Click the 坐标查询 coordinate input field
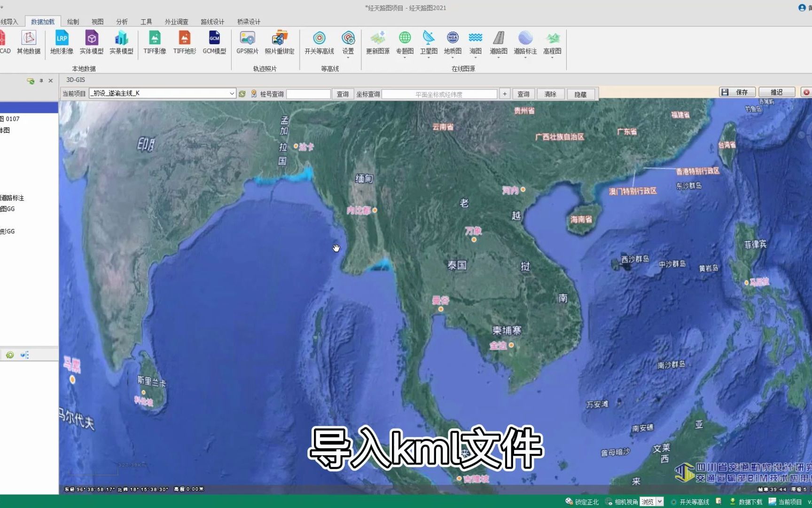Image resolution: width=812 pixels, height=508 pixels. pos(439,94)
